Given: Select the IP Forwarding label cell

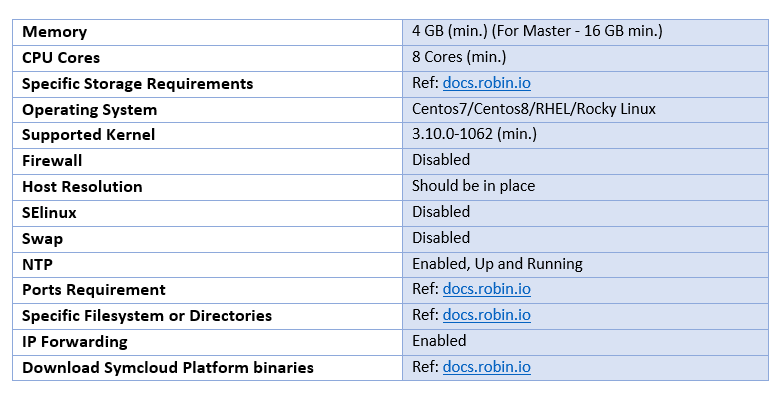Looking at the screenshot, I should coord(207,342).
